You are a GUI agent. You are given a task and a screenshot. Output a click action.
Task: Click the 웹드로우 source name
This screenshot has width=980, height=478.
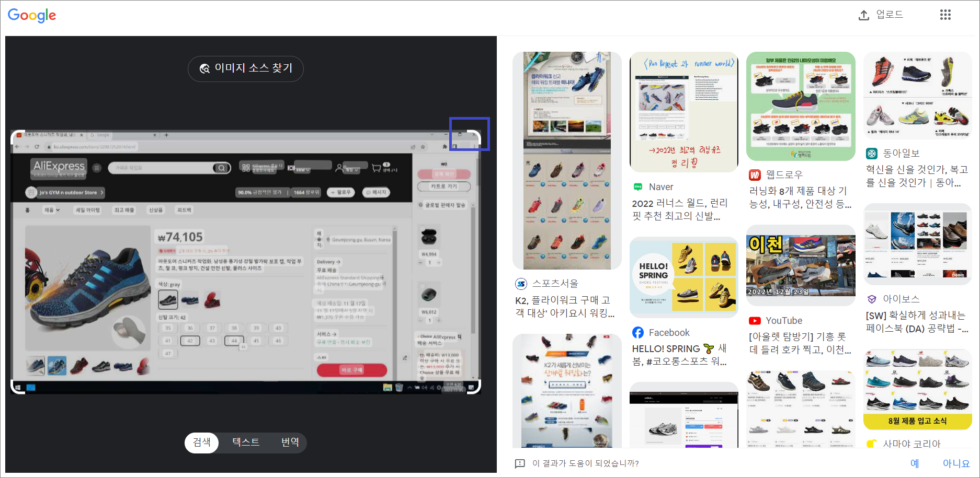[x=784, y=175]
